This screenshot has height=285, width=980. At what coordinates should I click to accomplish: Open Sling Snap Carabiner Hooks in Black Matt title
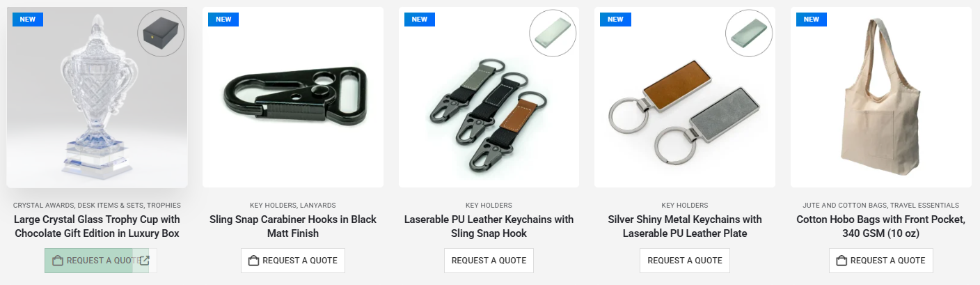point(293,226)
